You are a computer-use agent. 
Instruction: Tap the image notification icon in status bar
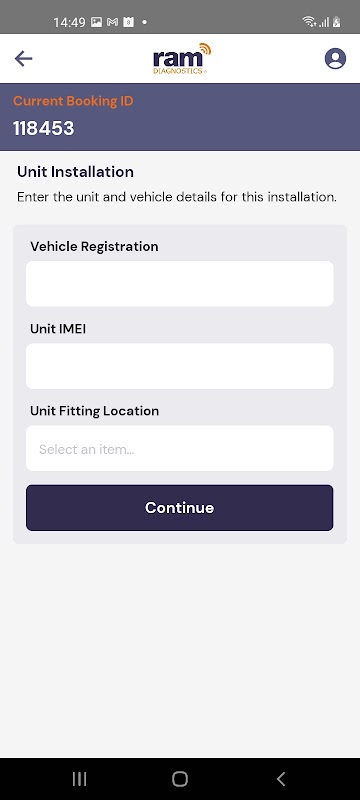96,22
